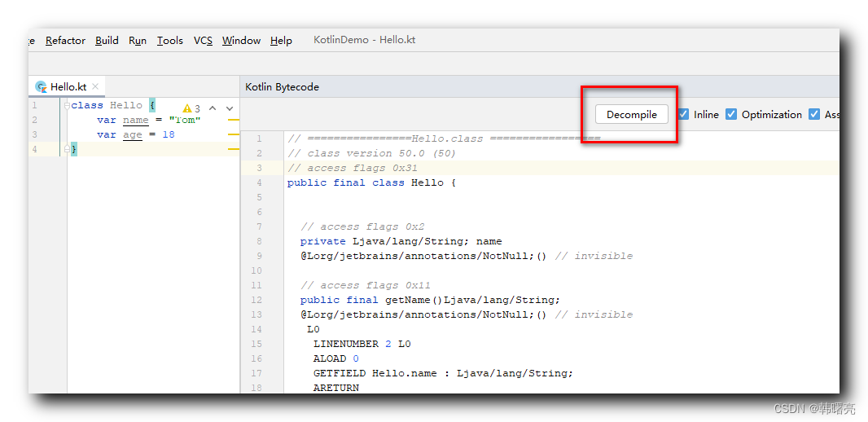Screen dimensions: 868x422
Task: Close the Hello.kt editor tab
Action: click(95, 86)
